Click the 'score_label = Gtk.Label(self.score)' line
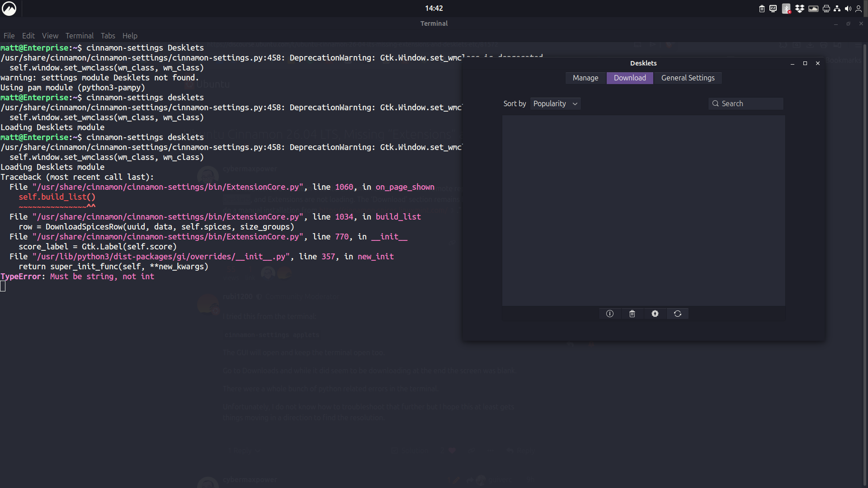868x488 pixels. coord(98,247)
